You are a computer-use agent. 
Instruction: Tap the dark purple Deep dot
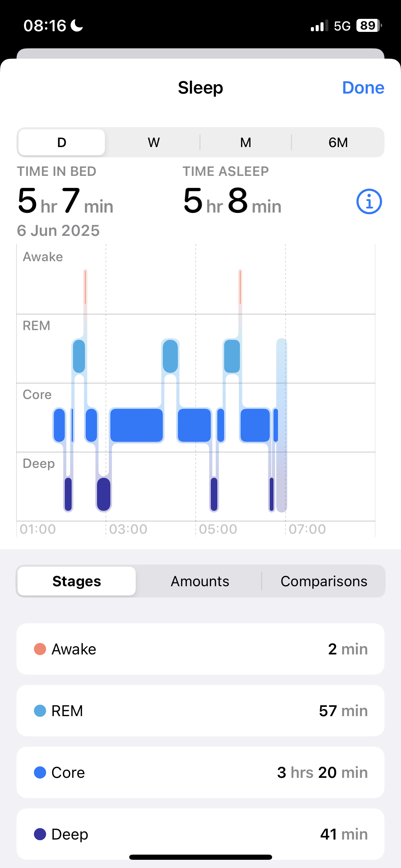(x=40, y=834)
